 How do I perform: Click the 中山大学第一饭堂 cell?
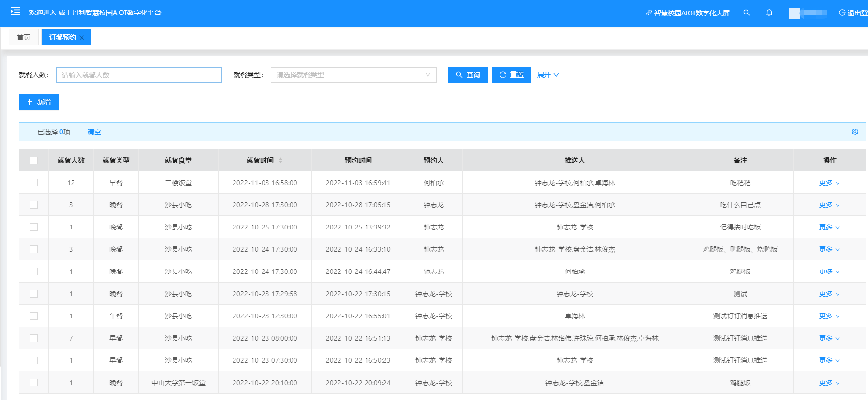[x=178, y=383]
